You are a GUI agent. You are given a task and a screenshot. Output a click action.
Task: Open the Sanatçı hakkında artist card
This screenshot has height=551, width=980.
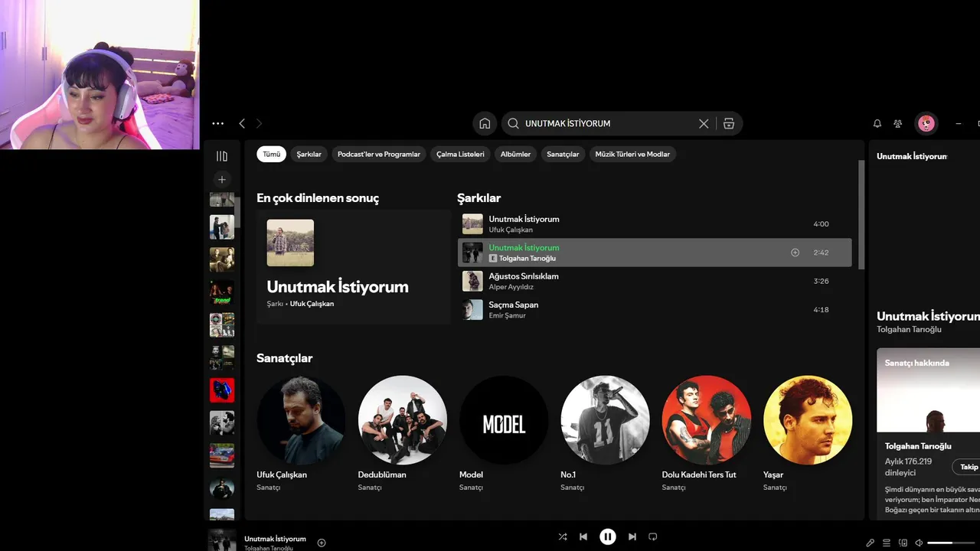pyautogui.click(x=929, y=435)
